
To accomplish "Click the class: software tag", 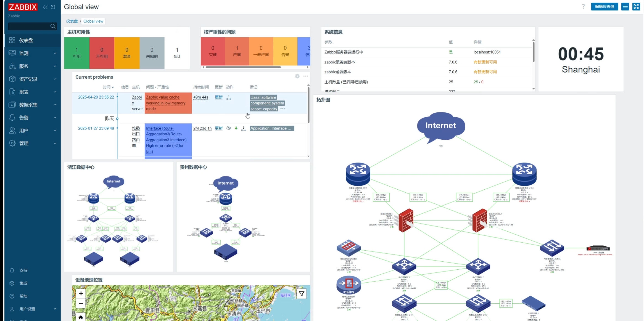I will pyautogui.click(x=263, y=97).
